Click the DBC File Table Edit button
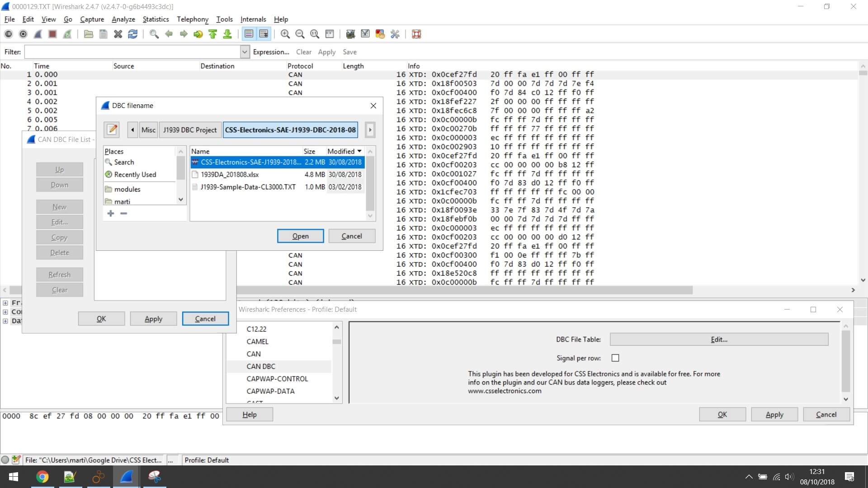868x488 pixels. point(719,339)
